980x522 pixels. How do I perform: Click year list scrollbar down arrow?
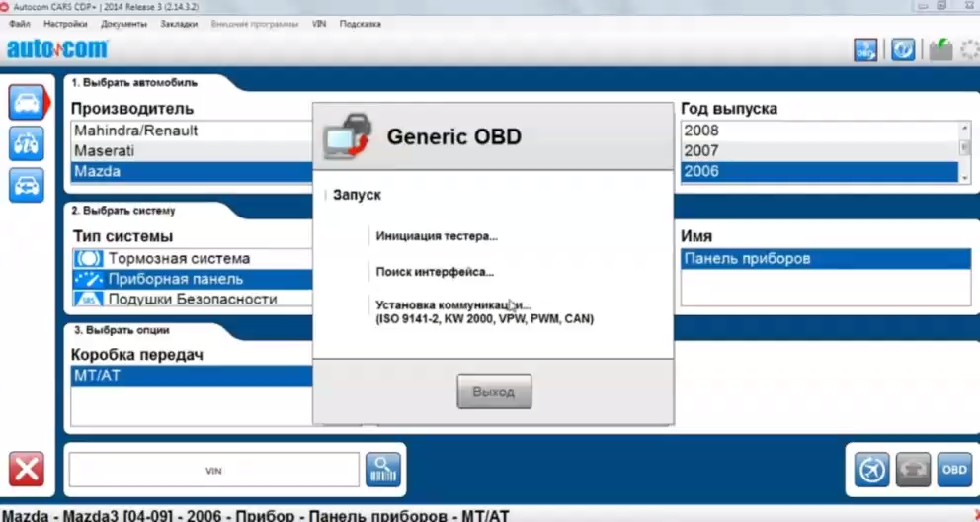965,178
